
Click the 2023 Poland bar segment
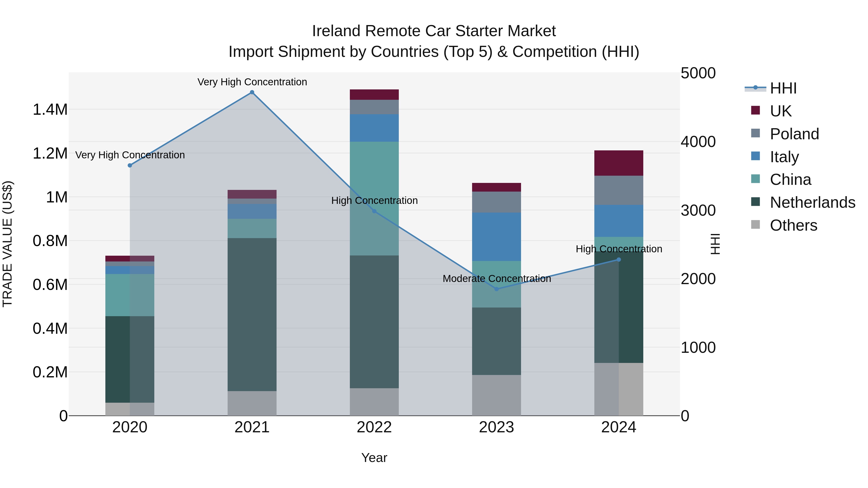496,202
